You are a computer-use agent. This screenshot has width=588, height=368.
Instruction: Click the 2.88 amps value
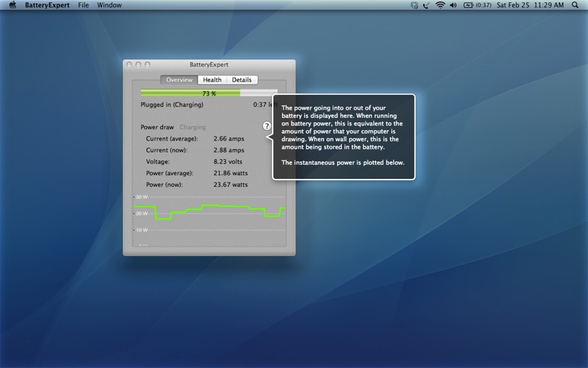(229, 150)
